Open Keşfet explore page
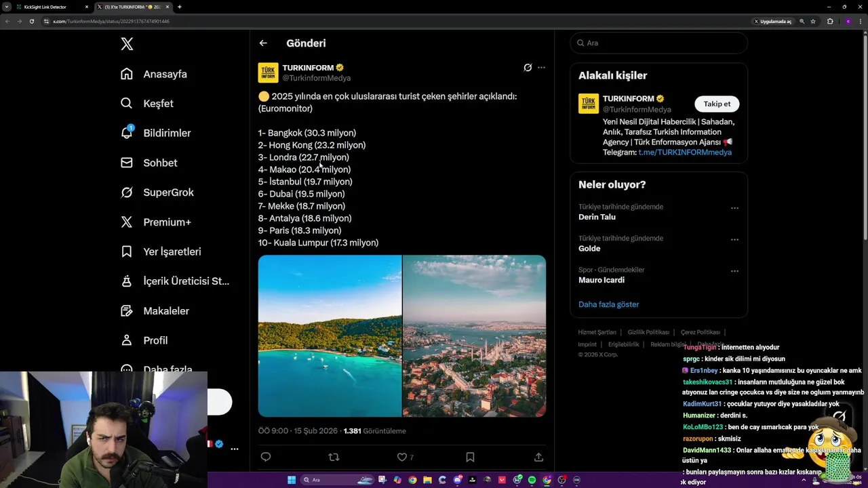Viewport: 868px width, 488px height. pyautogui.click(x=147, y=104)
